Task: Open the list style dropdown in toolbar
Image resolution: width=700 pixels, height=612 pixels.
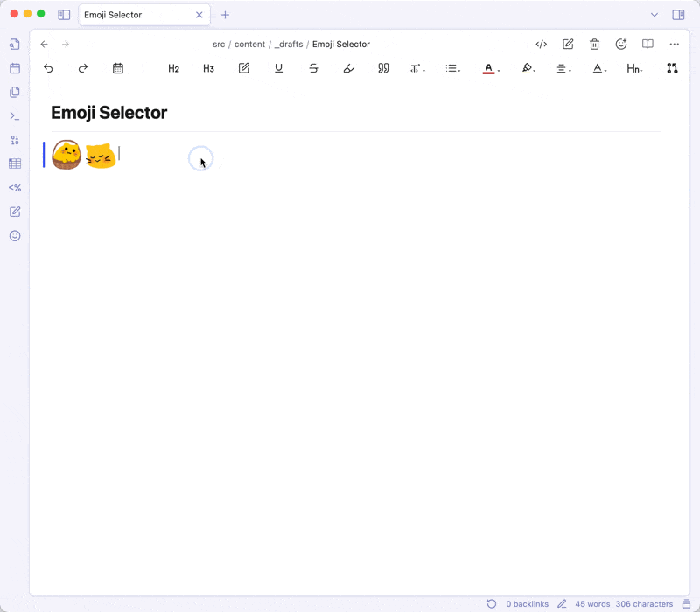Action: tap(452, 68)
